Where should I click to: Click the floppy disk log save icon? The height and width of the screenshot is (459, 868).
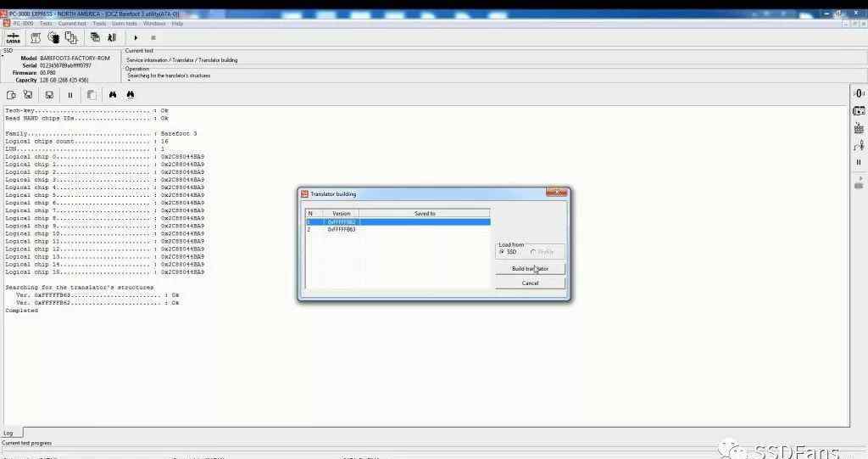pyautogui.click(x=49, y=95)
